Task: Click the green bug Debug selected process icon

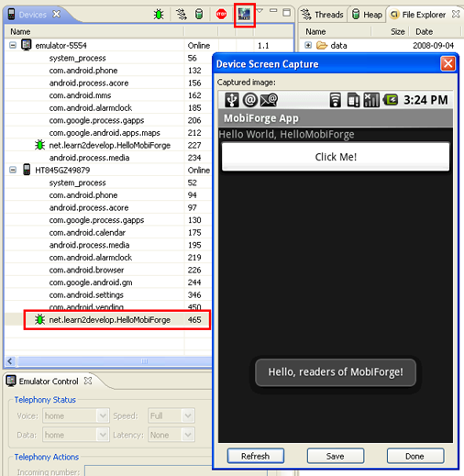Action: click(x=159, y=14)
